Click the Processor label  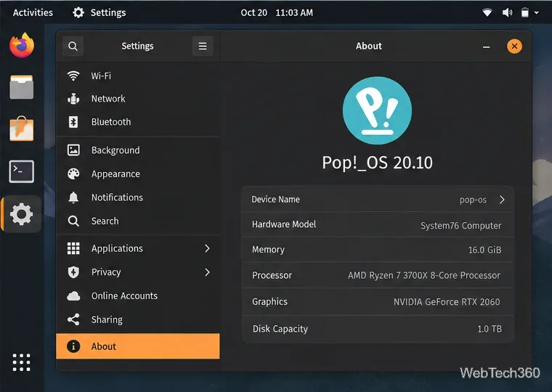pos(272,275)
